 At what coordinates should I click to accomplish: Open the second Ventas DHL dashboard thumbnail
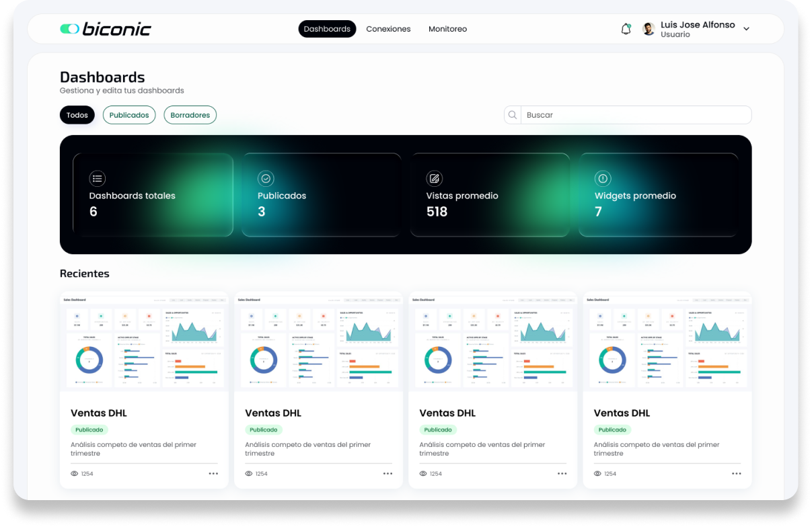318,341
